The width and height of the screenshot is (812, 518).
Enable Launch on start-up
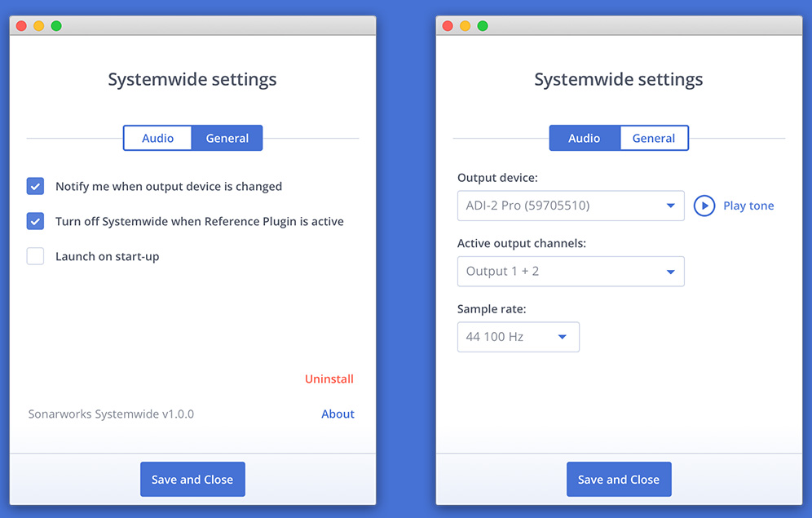[35, 256]
